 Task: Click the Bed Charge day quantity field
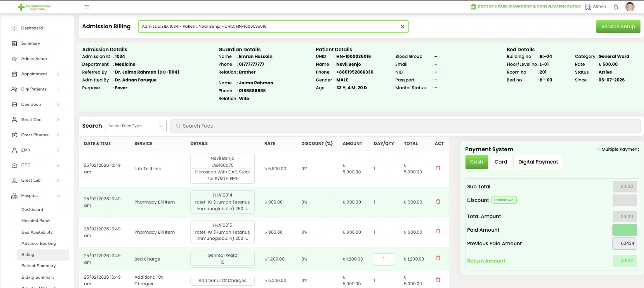tap(384, 259)
